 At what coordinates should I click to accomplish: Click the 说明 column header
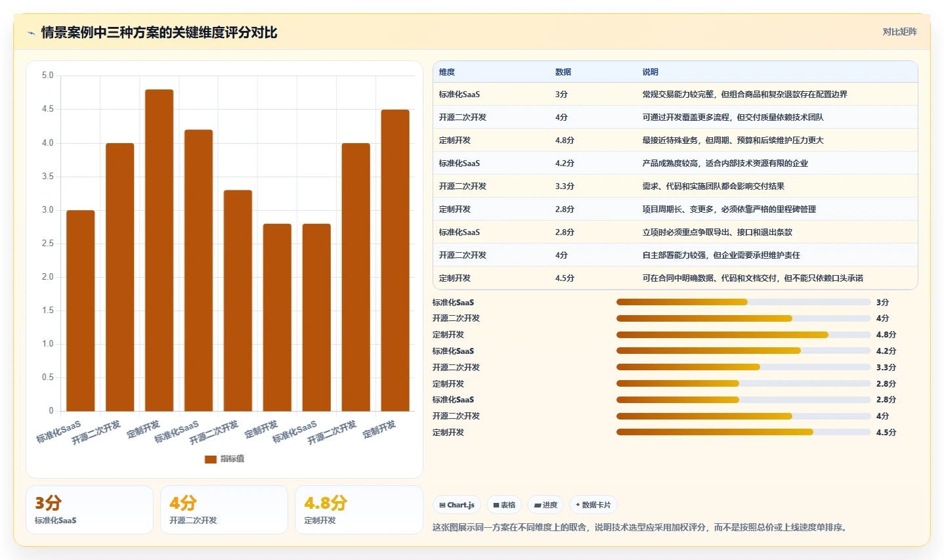coord(651,72)
